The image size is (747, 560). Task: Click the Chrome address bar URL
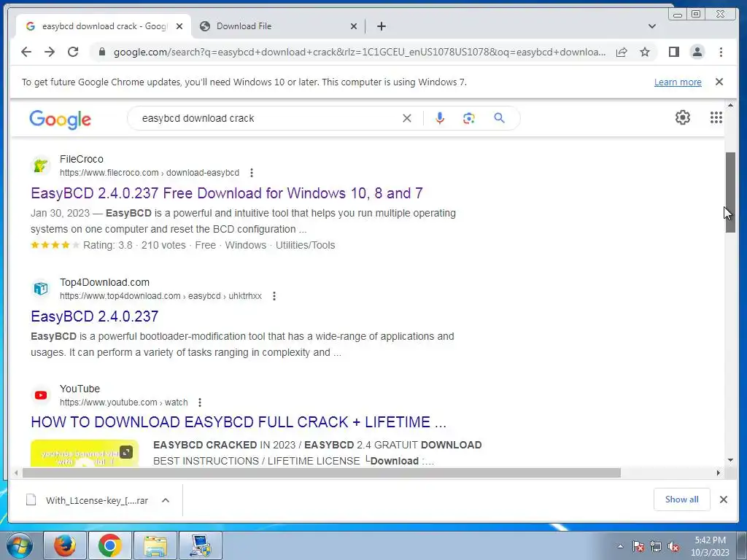(x=360, y=52)
